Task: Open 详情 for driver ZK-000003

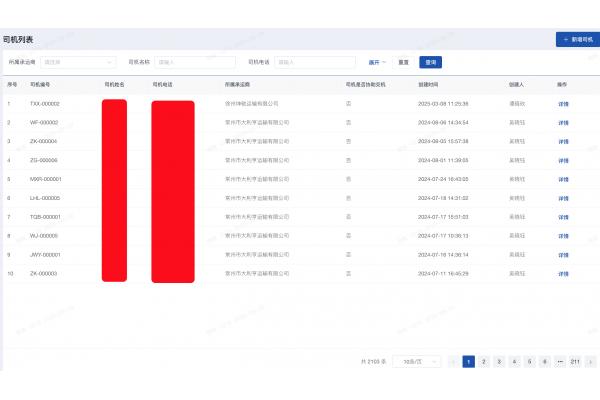Action: point(563,273)
